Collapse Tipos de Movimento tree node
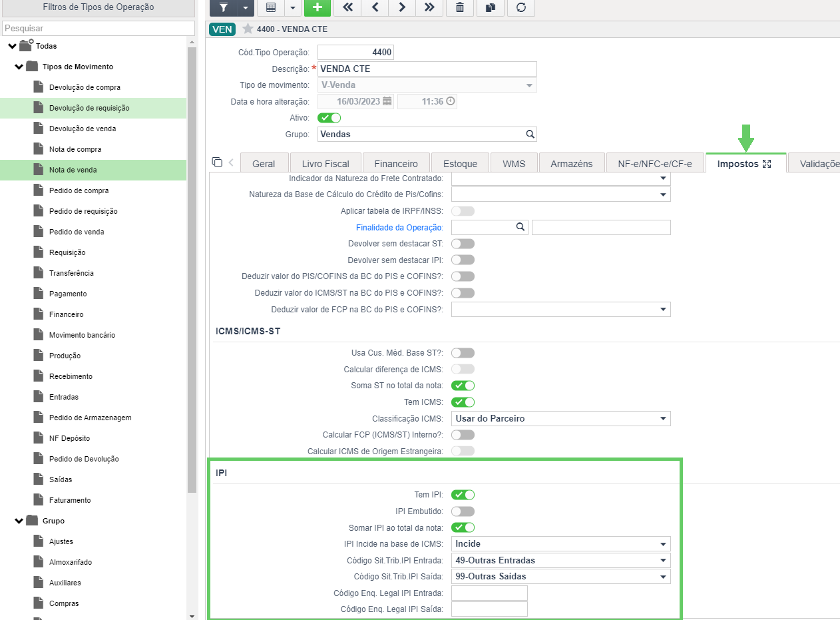Image resolution: width=840 pixels, height=620 pixels. tap(19, 67)
